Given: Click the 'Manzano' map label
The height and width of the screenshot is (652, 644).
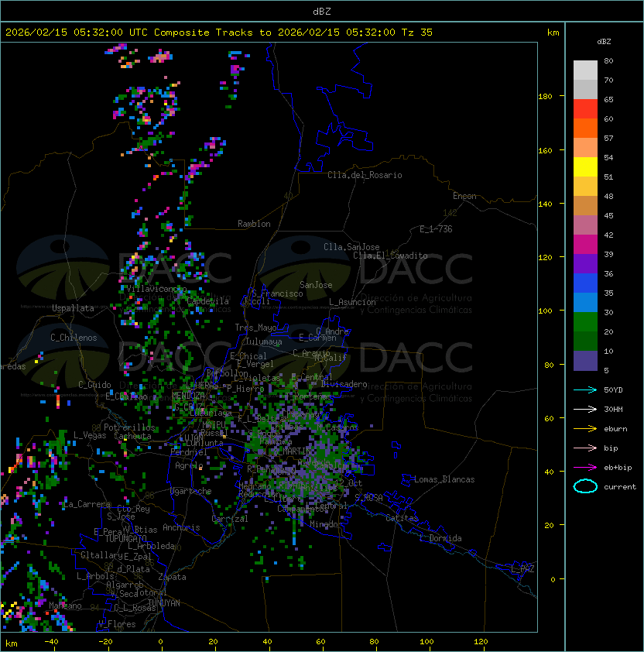Looking at the screenshot, I should pyautogui.click(x=65, y=606).
